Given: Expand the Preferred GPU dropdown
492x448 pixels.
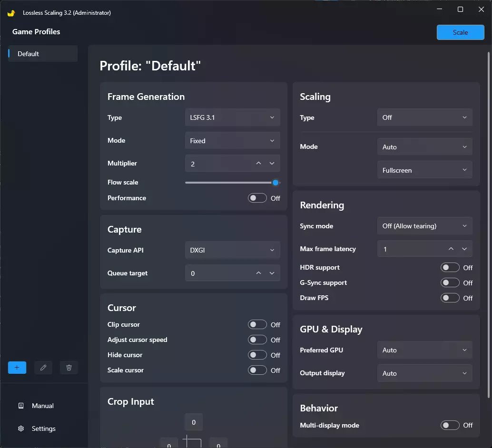Looking at the screenshot, I should click(424, 351).
